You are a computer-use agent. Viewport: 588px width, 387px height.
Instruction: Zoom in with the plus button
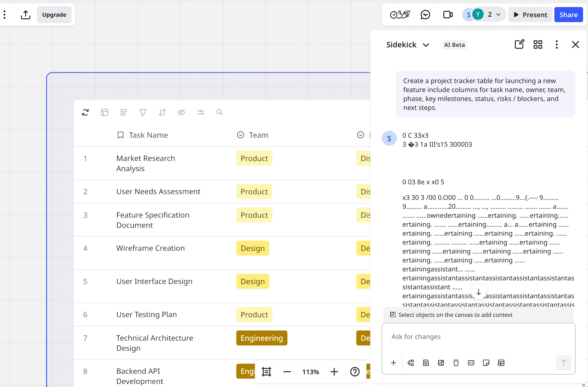334,372
